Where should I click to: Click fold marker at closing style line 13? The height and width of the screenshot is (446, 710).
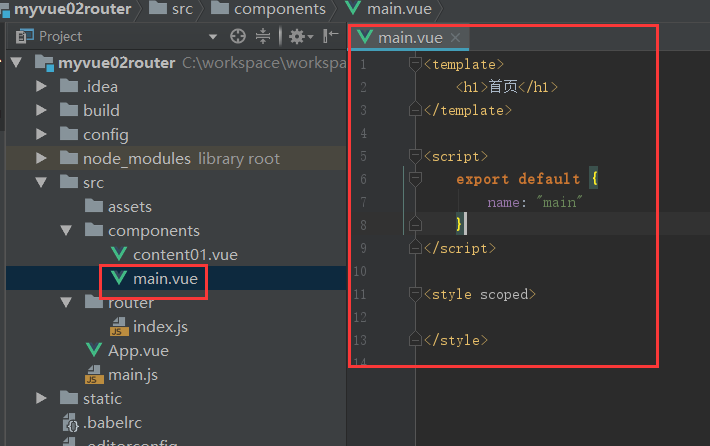point(415,340)
